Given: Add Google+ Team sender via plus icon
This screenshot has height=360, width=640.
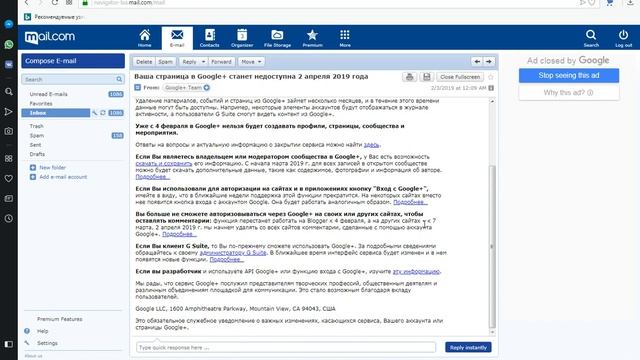Looking at the screenshot, I should [x=207, y=88].
